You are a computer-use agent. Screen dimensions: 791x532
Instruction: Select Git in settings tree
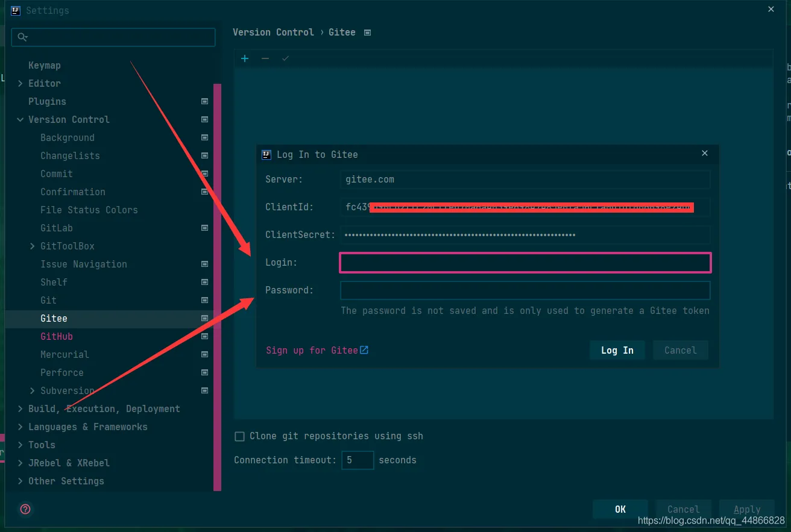(48, 300)
